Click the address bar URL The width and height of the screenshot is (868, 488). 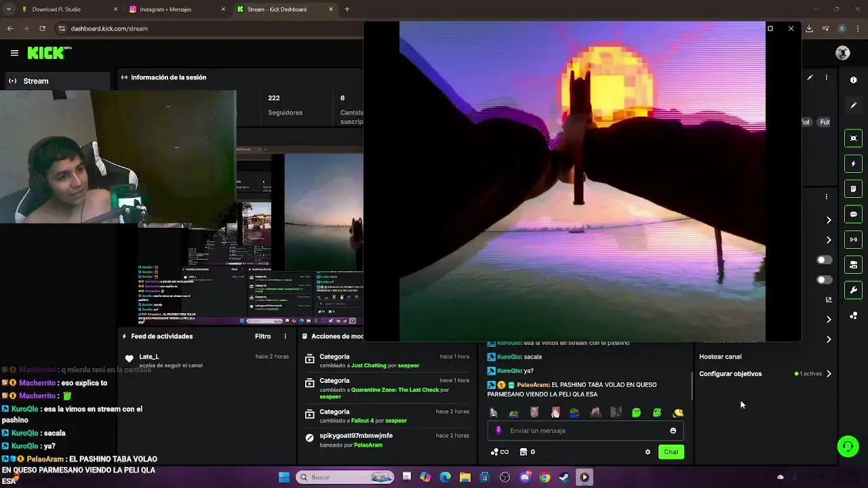[109, 28]
